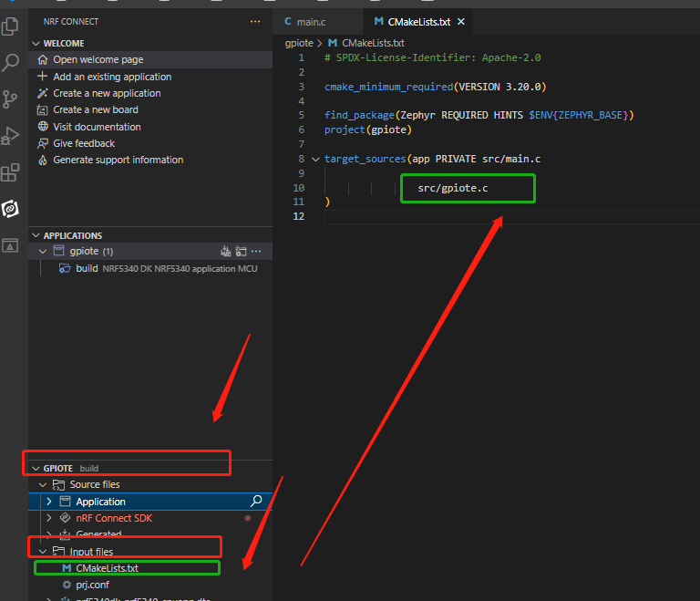Collapse the Input files folder
Image resolution: width=700 pixels, height=601 pixels.
coord(43,552)
